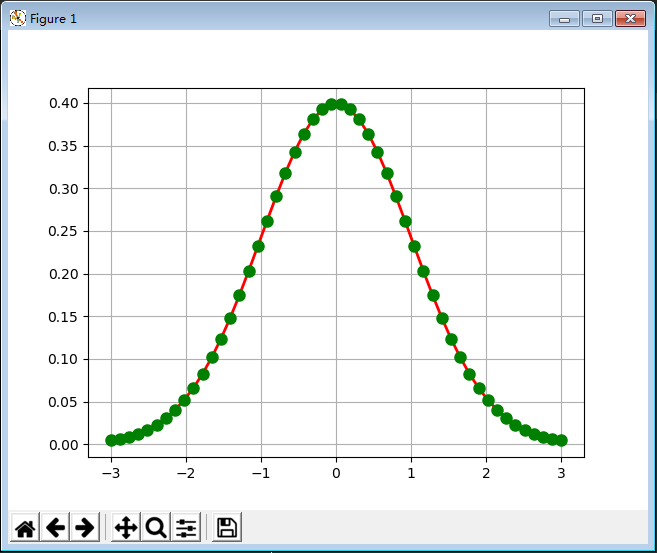Image resolution: width=657 pixels, height=553 pixels.
Task: Go back to previous view arrow
Action: tap(55, 527)
